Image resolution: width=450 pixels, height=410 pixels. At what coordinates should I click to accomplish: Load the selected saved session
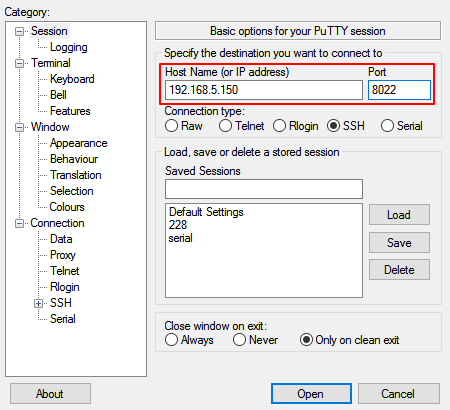[x=399, y=215]
